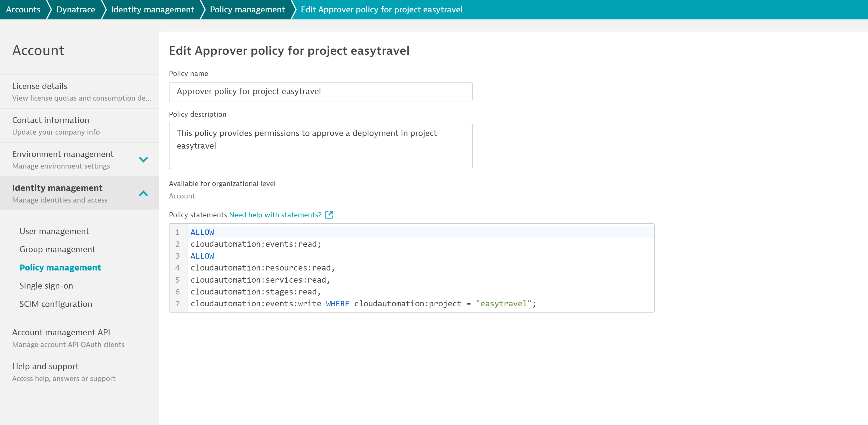This screenshot has height=425, width=868.
Task: Open external link icon beside statements help
Action: click(329, 215)
